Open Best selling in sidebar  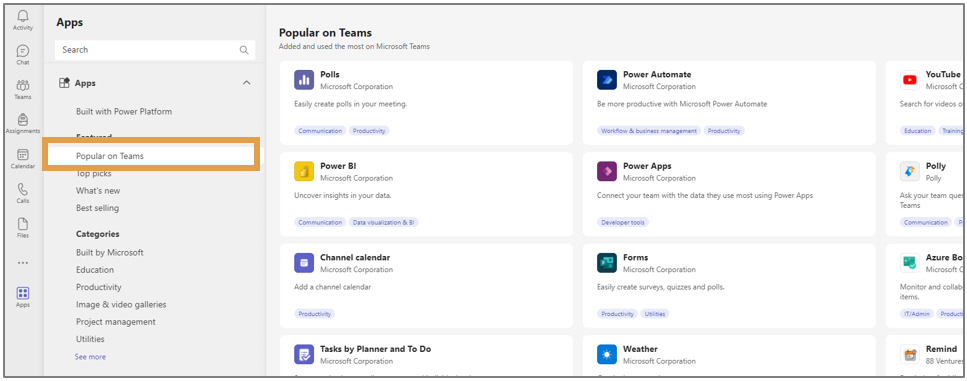(x=97, y=208)
